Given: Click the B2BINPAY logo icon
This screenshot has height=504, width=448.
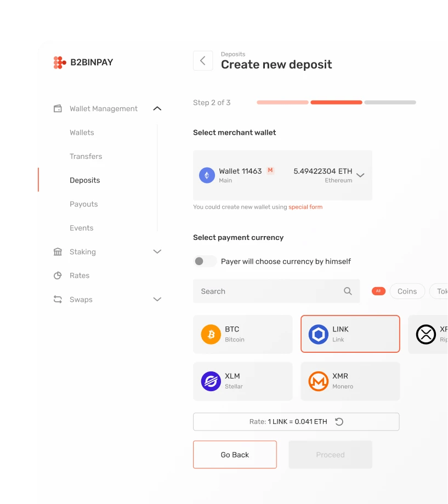Looking at the screenshot, I should coord(60,62).
